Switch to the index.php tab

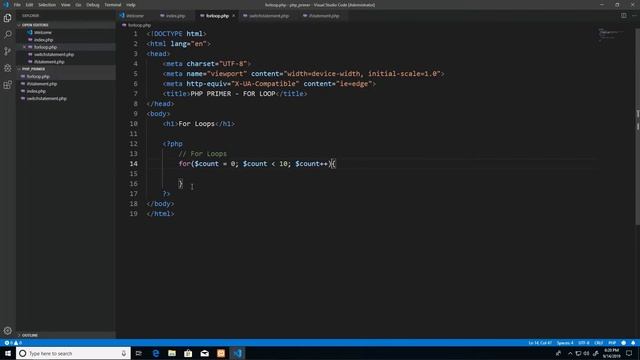point(176,16)
